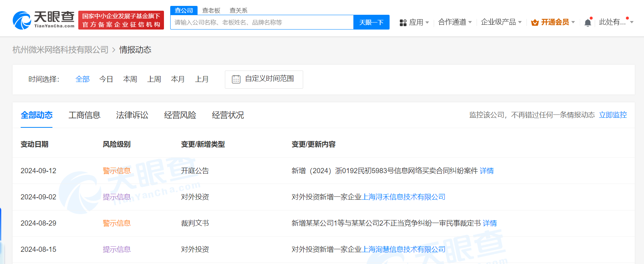
Task: Filter time by 本周
Action: [130, 79]
